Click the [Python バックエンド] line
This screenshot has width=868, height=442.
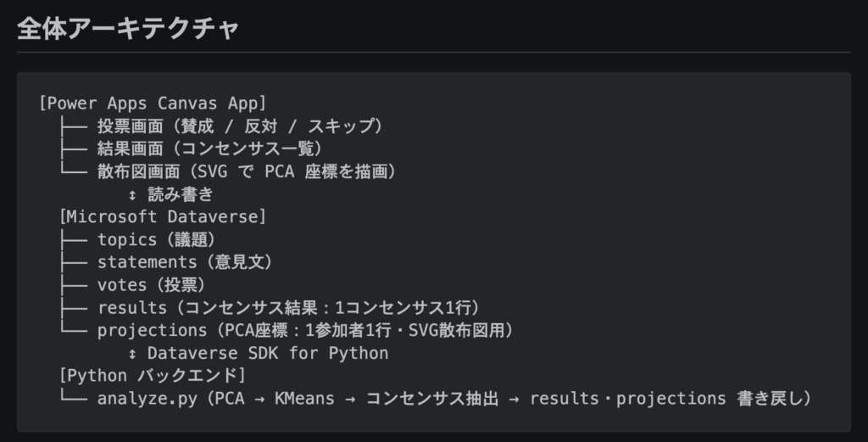coord(153,376)
